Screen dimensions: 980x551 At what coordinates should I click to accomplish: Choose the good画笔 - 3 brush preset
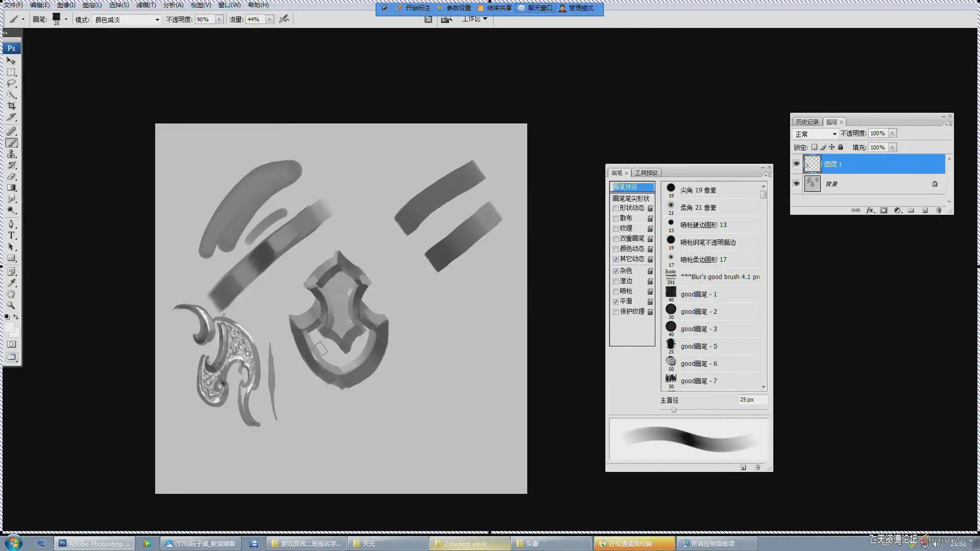(699, 329)
